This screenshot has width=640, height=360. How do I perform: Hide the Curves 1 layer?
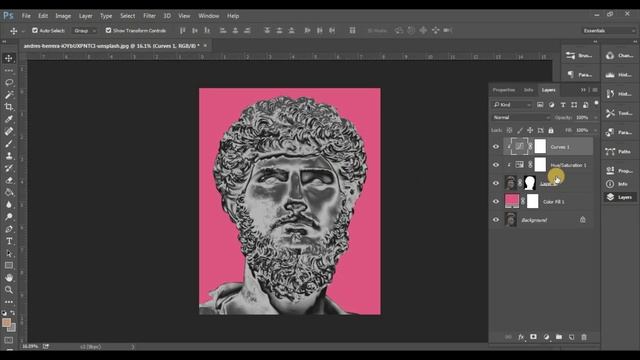pyautogui.click(x=496, y=147)
